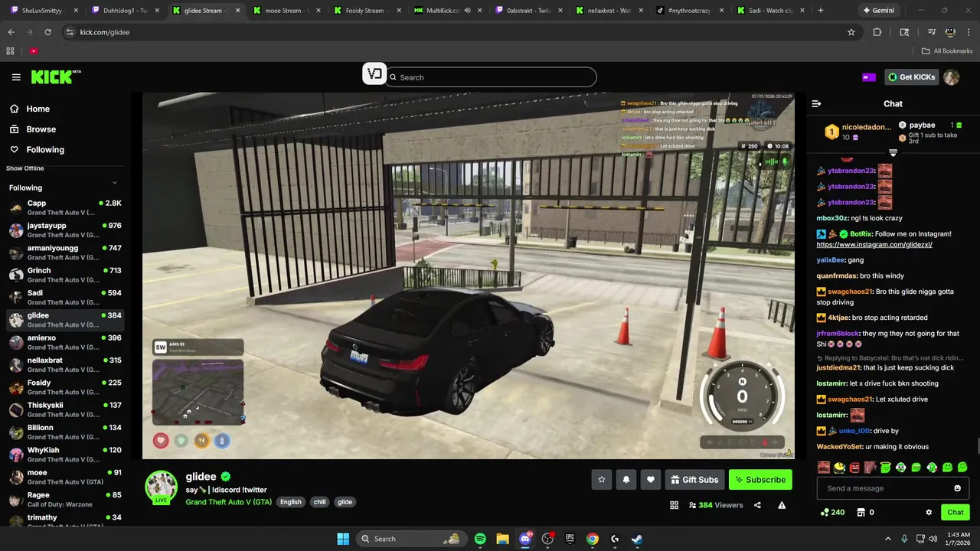Bookmark page with the star in address bar
The image size is (980, 551).
(x=851, y=32)
